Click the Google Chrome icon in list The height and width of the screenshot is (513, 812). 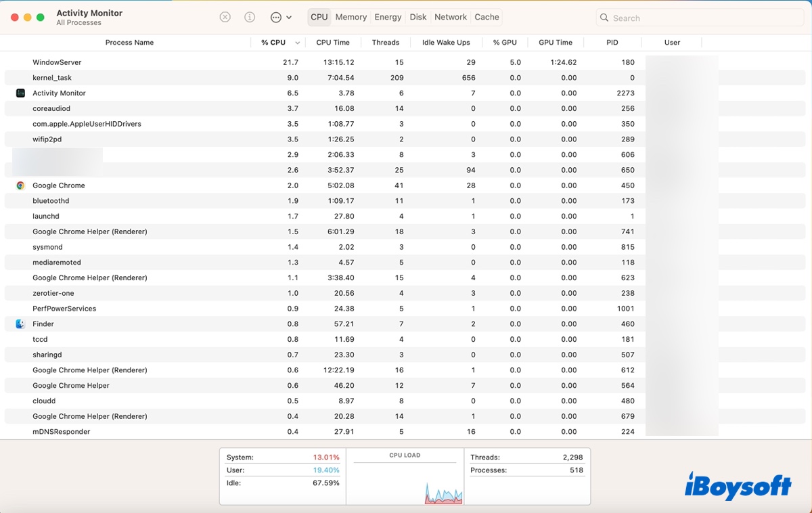[x=20, y=185]
